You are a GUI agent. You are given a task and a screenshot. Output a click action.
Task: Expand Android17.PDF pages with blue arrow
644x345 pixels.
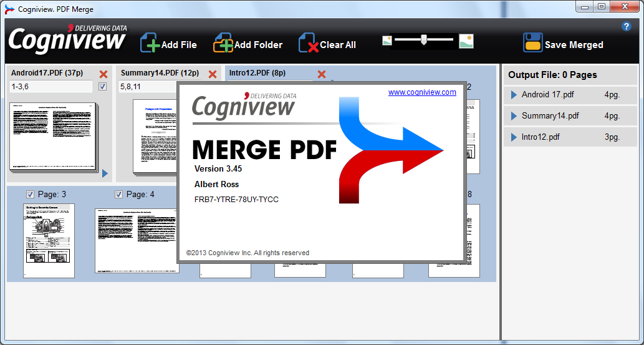click(105, 173)
